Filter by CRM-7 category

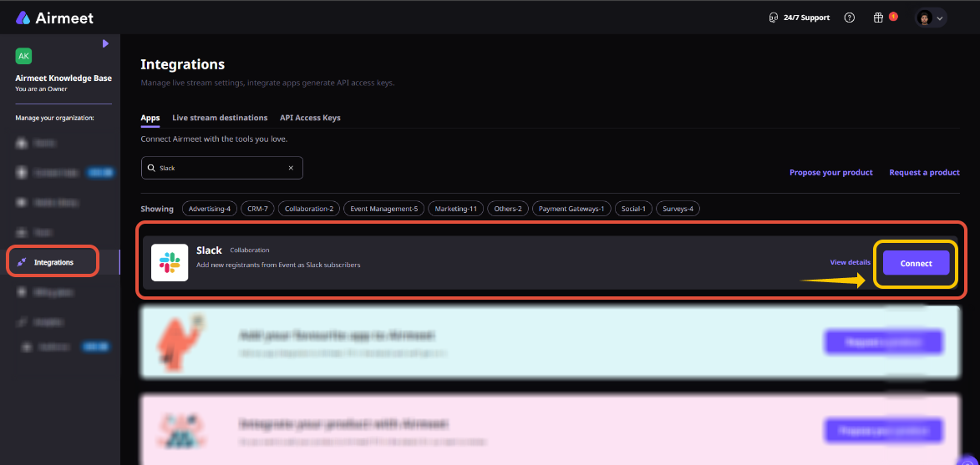pyautogui.click(x=257, y=209)
